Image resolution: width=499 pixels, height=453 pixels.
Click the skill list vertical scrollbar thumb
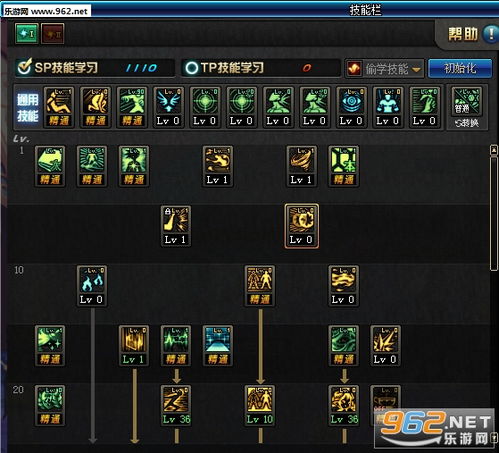pyautogui.click(x=494, y=213)
